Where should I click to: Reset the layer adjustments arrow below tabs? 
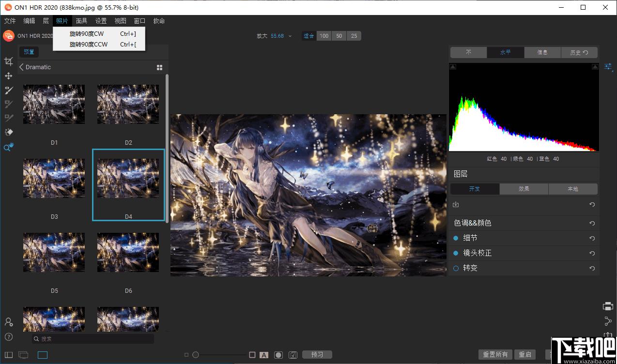(592, 205)
